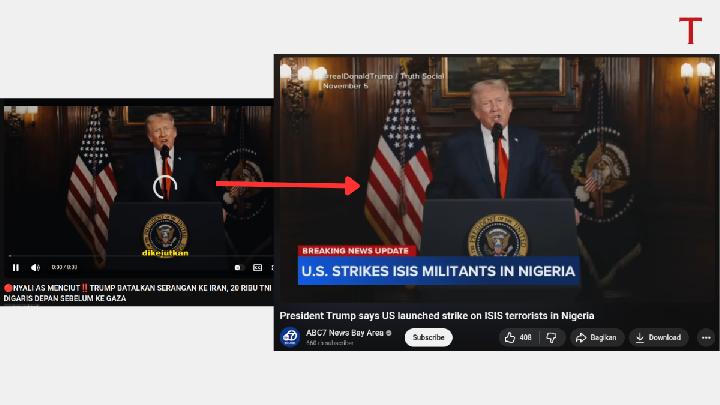The width and height of the screenshot is (720, 405).
Task: Like the video with thumbs-up icon
Action: coord(519,337)
